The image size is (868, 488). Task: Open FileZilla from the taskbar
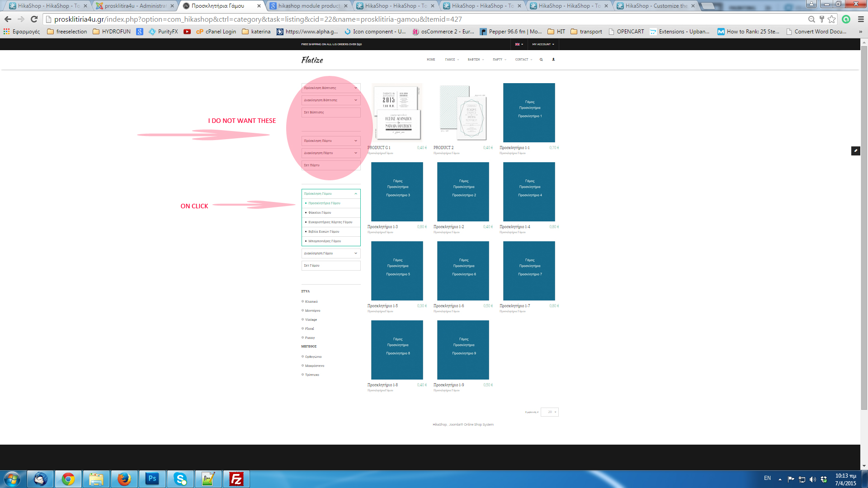pyautogui.click(x=236, y=479)
